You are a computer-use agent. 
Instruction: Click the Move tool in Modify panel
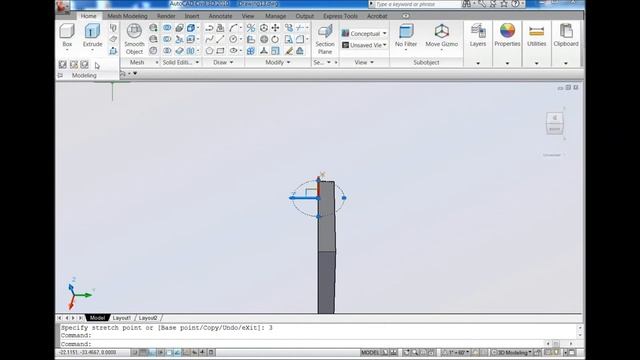click(276, 28)
